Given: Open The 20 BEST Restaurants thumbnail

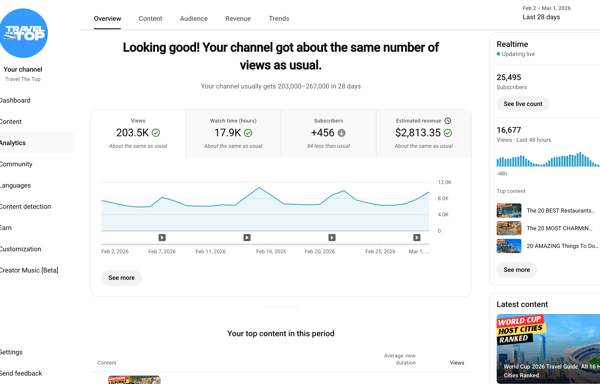Looking at the screenshot, I should pos(509,210).
